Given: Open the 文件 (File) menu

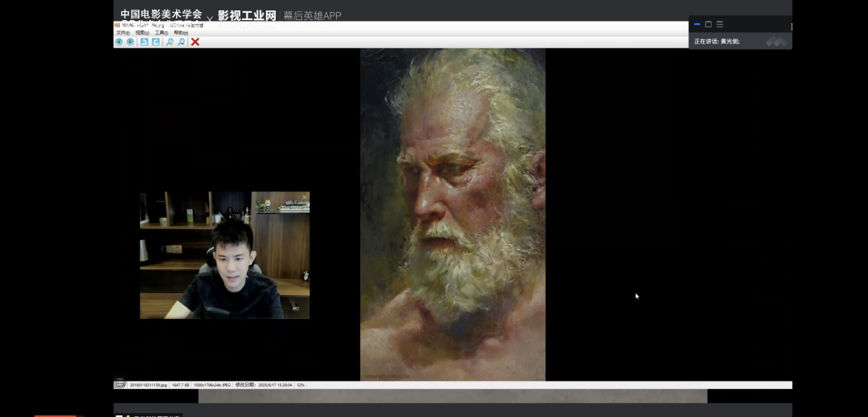Looking at the screenshot, I should [x=122, y=33].
